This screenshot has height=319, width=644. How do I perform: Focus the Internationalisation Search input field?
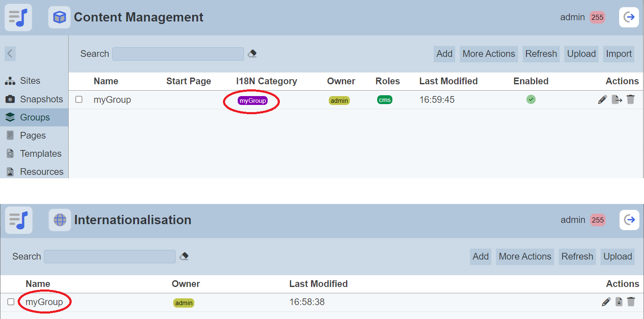pyautogui.click(x=110, y=257)
